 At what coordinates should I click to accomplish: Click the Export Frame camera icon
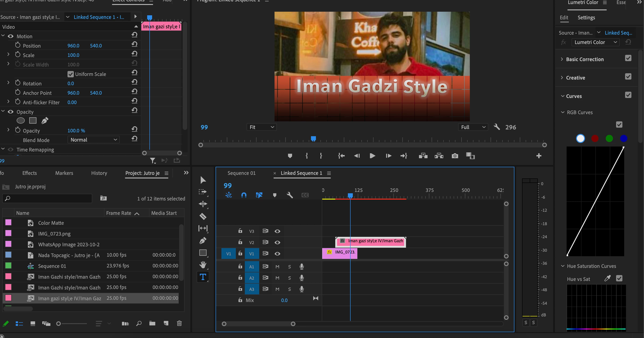click(x=455, y=156)
